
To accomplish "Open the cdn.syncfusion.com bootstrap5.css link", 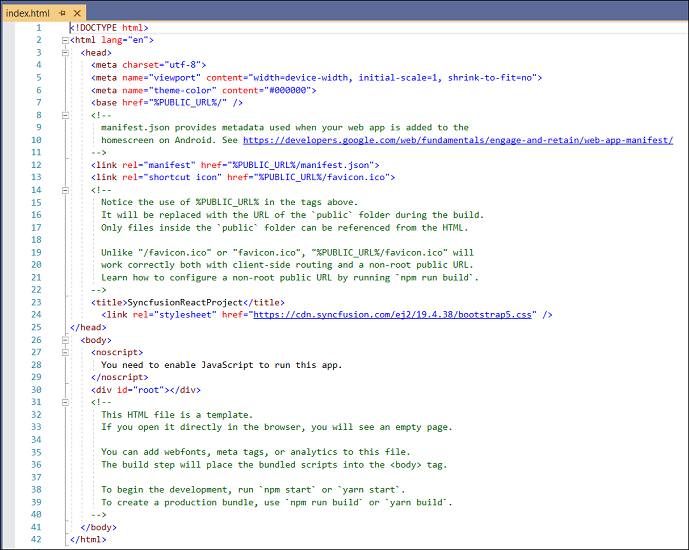I will click(392, 315).
